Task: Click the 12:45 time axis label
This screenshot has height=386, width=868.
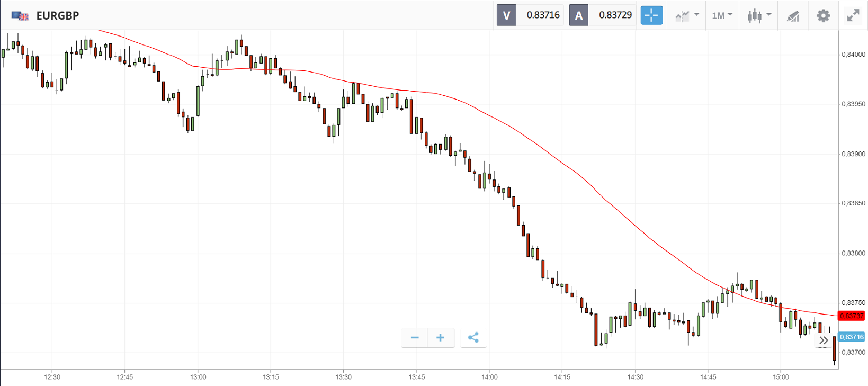Action: [x=125, y=378]
